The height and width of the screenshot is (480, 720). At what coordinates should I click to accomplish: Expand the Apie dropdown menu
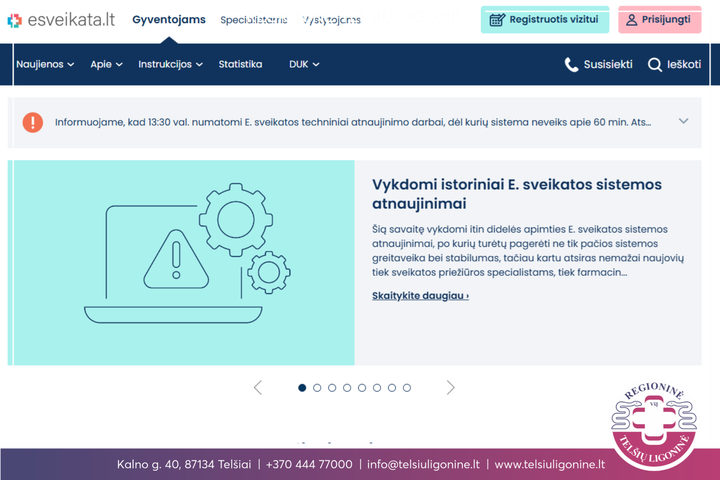[106, 64]
